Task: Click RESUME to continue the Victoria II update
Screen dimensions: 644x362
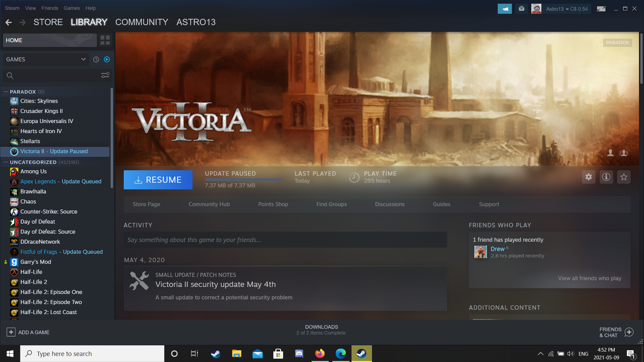Action: (158, 180)
